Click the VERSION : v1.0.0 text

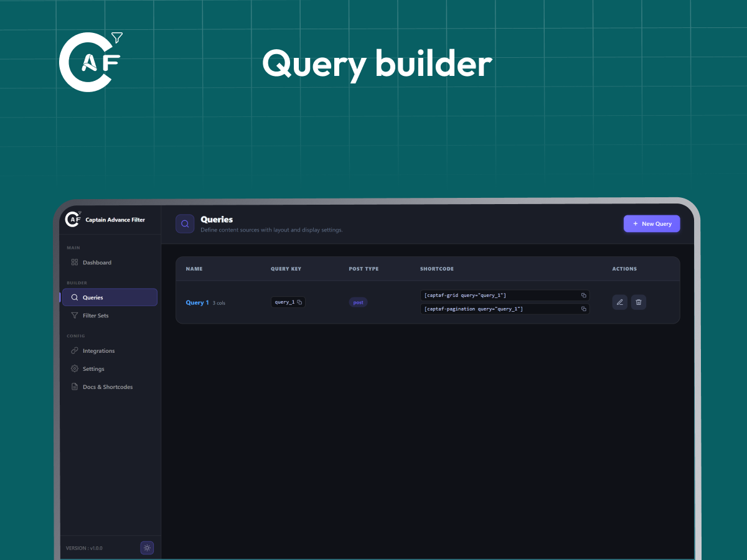click(84, 548)
